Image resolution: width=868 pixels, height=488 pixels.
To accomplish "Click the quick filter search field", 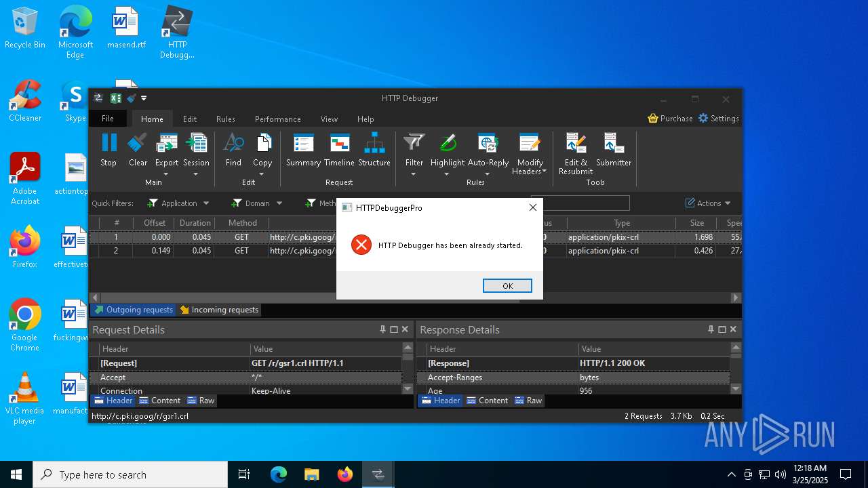I will click(x=580, y=203).
